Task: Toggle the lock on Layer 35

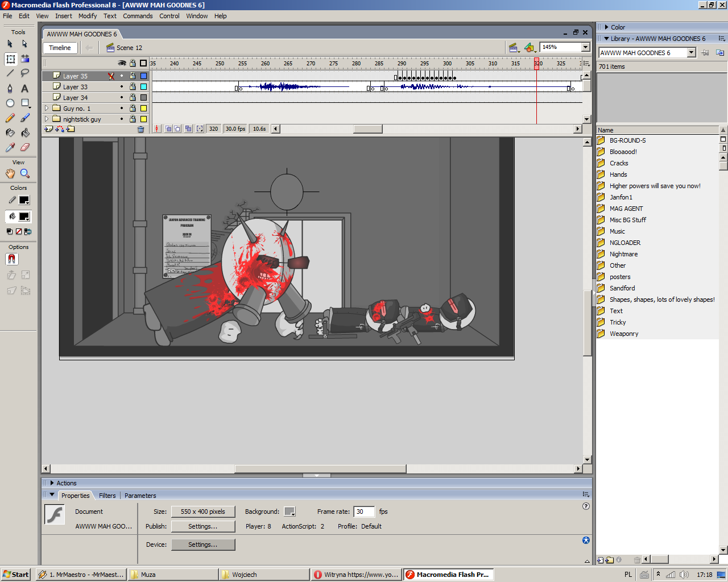Action: click(133, 76)
